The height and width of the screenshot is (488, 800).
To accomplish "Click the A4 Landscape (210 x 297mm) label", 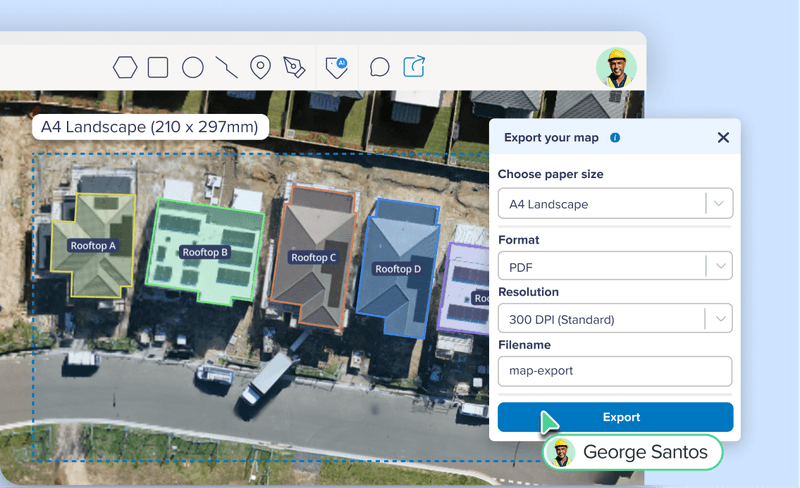I will click(x=150, y=127).
